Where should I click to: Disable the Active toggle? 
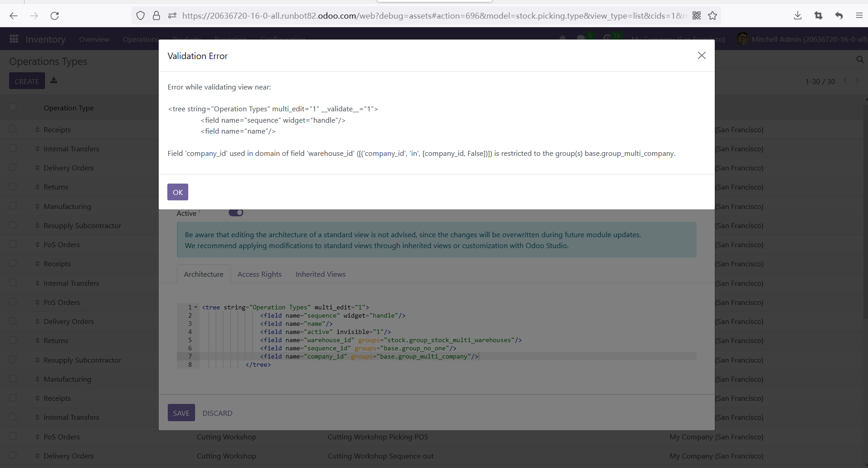click(236, 212)
